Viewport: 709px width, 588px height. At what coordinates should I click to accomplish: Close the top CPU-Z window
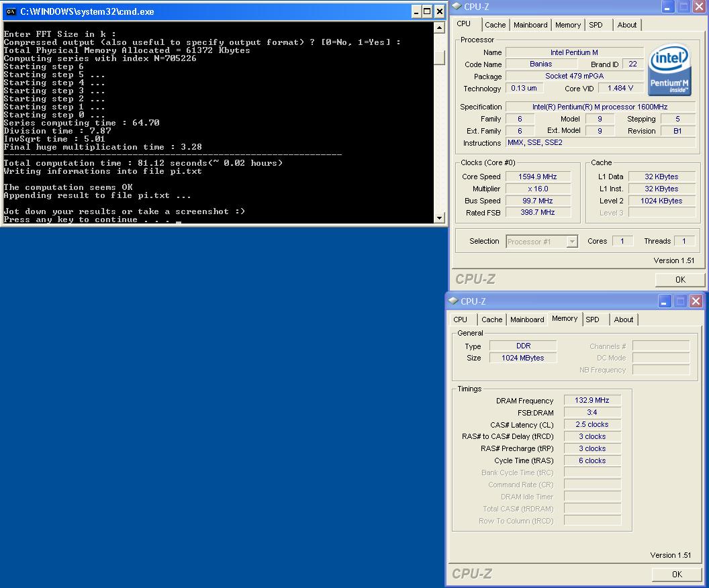pos(699,7)
